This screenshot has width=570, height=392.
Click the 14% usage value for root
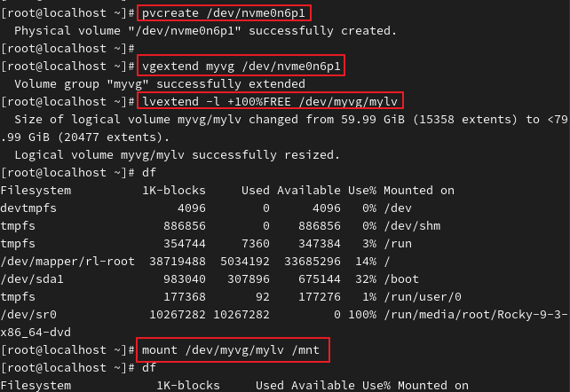click(366, 262)
